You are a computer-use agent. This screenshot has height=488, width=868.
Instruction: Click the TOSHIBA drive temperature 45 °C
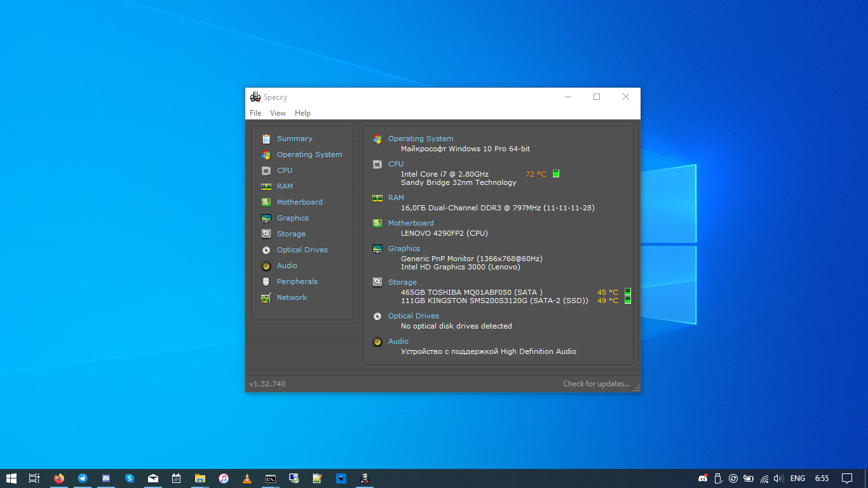click(x=607, y=292)
